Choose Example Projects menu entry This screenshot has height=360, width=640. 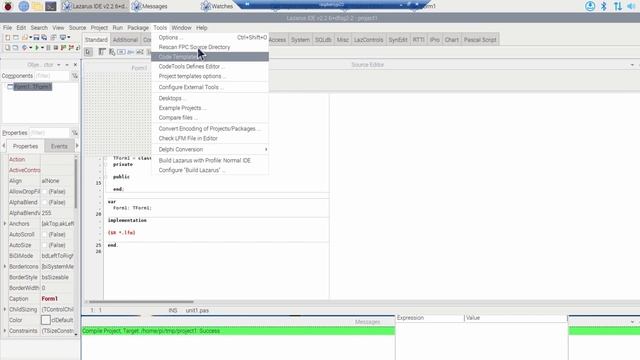210,108
